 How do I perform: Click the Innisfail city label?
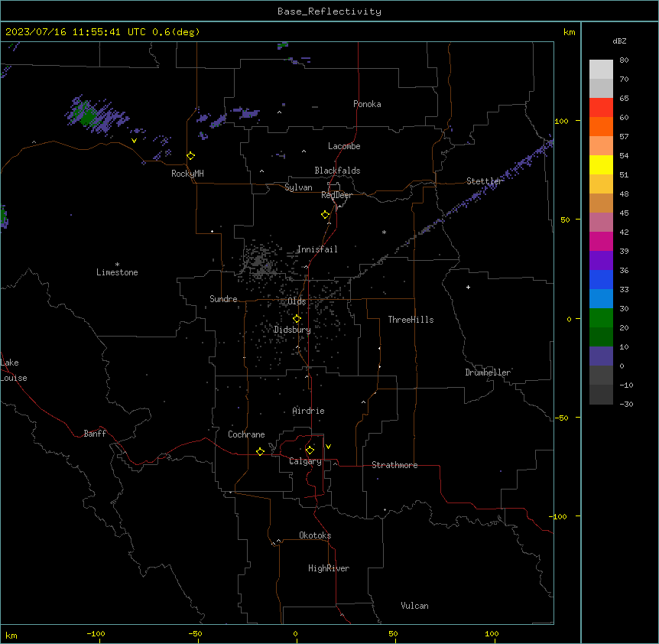point(317,249)
